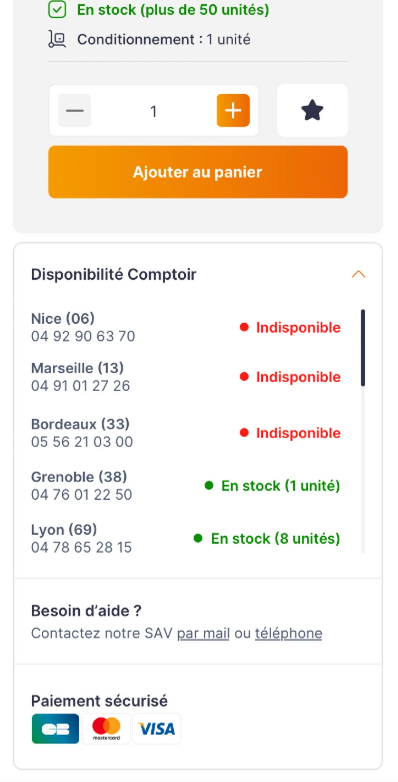The height and width of the screenshot is (782, 398).
Task: Increase quantity with orange plus button
Action: tap(233, 110)
